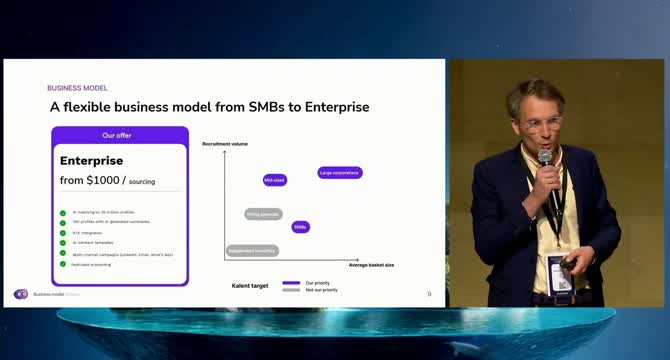670x360 pixels.
Task: Click the gray bubble at chart bottom-left
Action: pos(252,251)
